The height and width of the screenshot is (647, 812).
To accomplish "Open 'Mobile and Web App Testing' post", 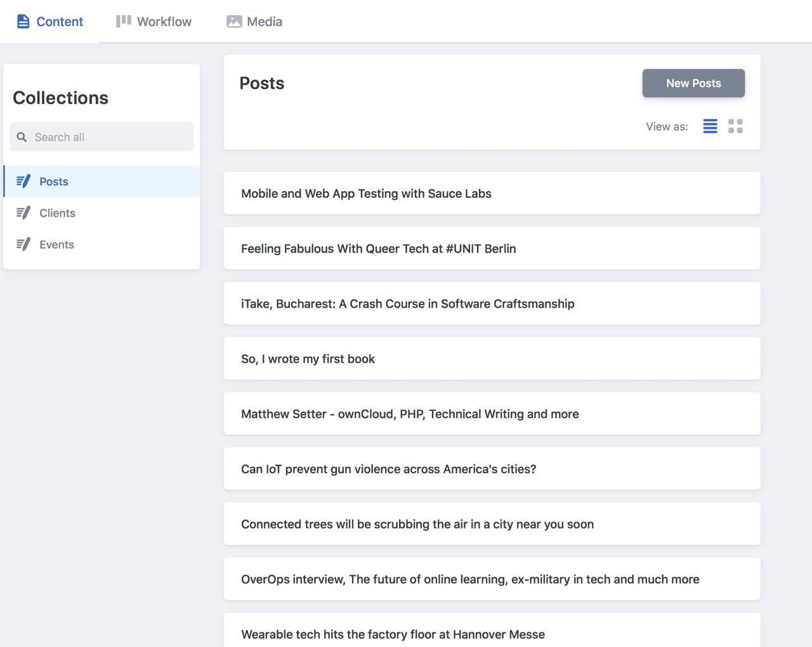I will point(366,193).
